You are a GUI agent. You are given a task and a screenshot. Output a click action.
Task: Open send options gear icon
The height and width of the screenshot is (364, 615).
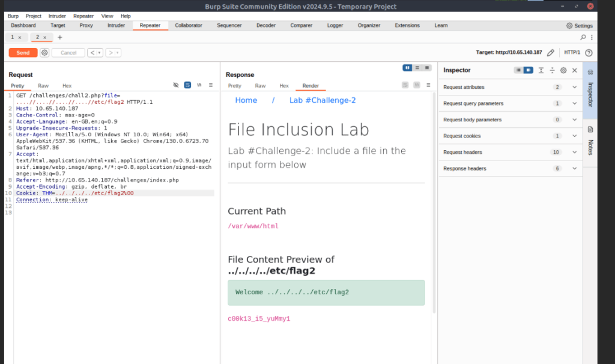pos(44,53)
